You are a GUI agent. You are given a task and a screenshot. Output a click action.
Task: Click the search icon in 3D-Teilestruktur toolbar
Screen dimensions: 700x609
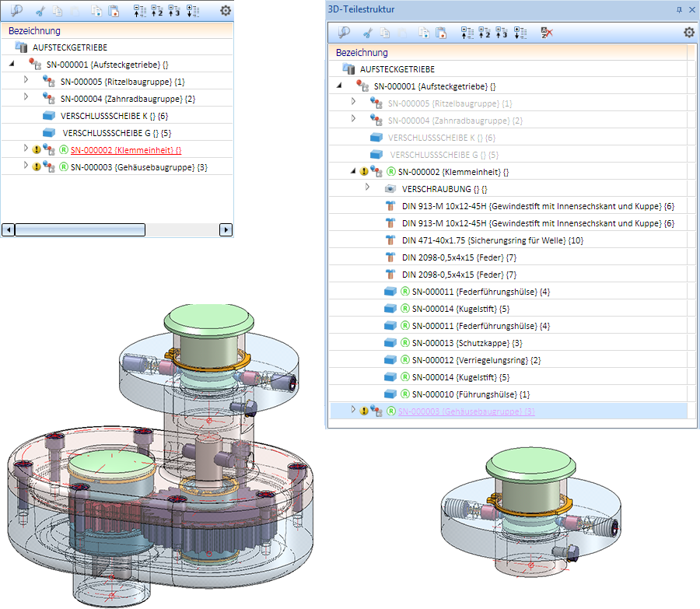[343, 33]
